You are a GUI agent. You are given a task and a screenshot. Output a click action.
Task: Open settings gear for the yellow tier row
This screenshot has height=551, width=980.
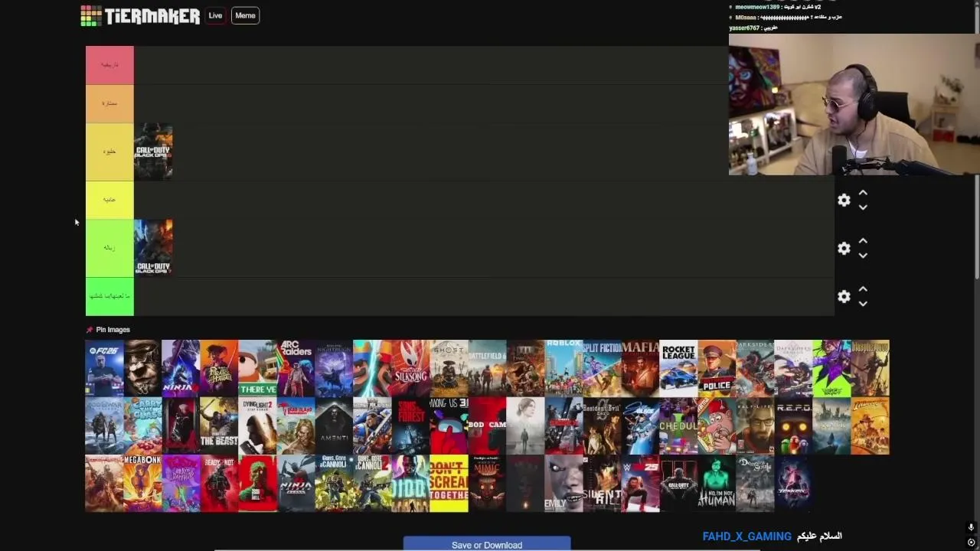click(x=844, y=200)
